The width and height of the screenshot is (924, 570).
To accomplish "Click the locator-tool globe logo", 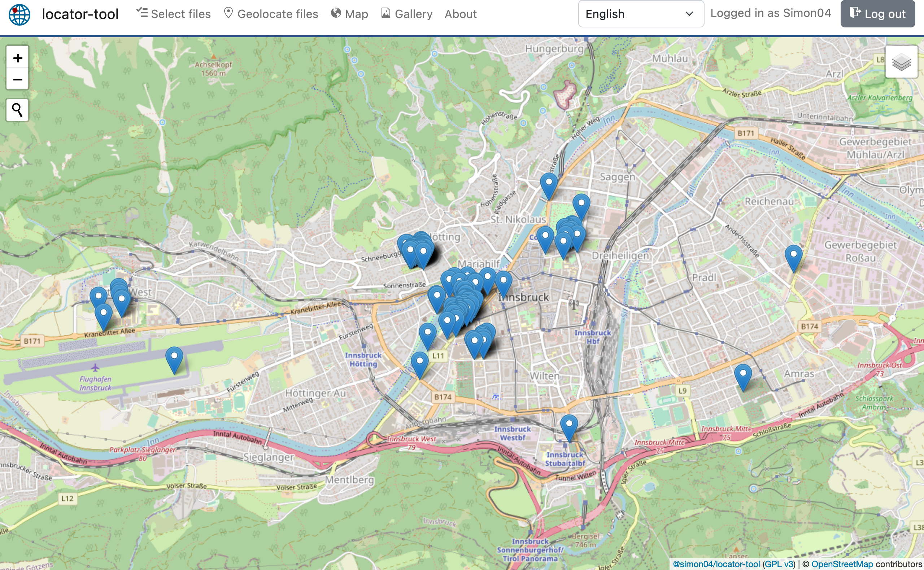I will pyautogui.click(x=19, y=14).
